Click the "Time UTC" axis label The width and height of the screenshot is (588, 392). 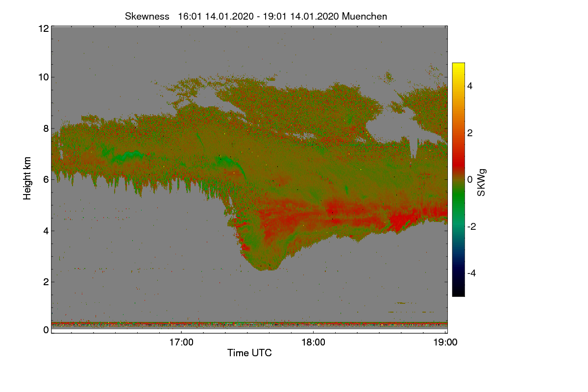click(x=249, y=352)
